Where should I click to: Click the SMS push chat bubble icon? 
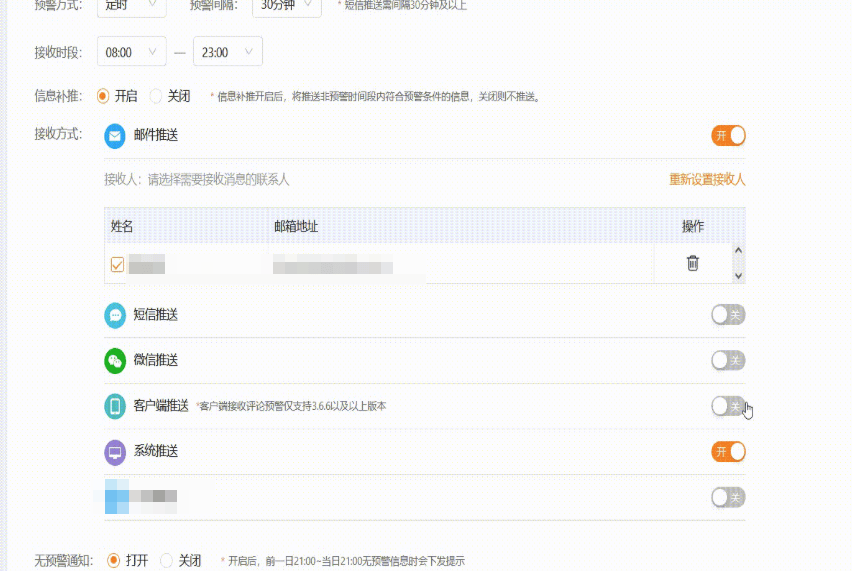tap(115, 315)
